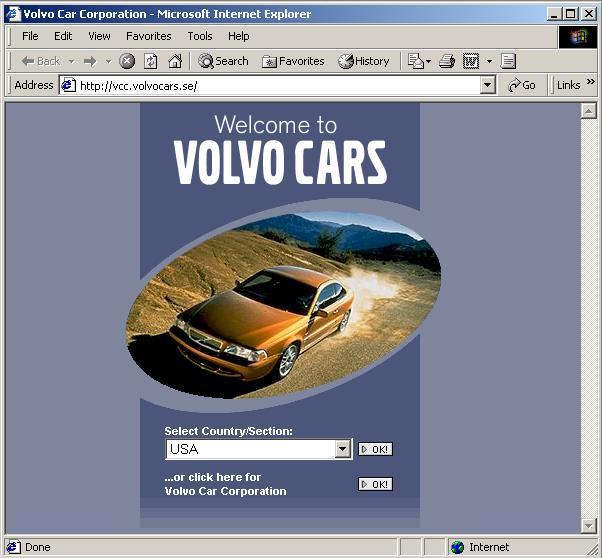Screen dimensions: 602x558
Task: Maximize the Internet Explorer window
Action: pos(571,14)
